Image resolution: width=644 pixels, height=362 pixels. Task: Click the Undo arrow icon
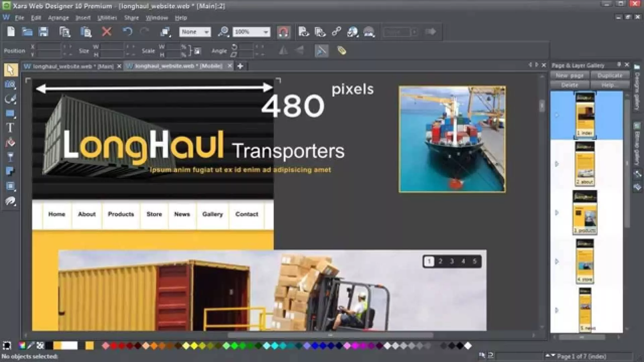[x=127, y=32]
